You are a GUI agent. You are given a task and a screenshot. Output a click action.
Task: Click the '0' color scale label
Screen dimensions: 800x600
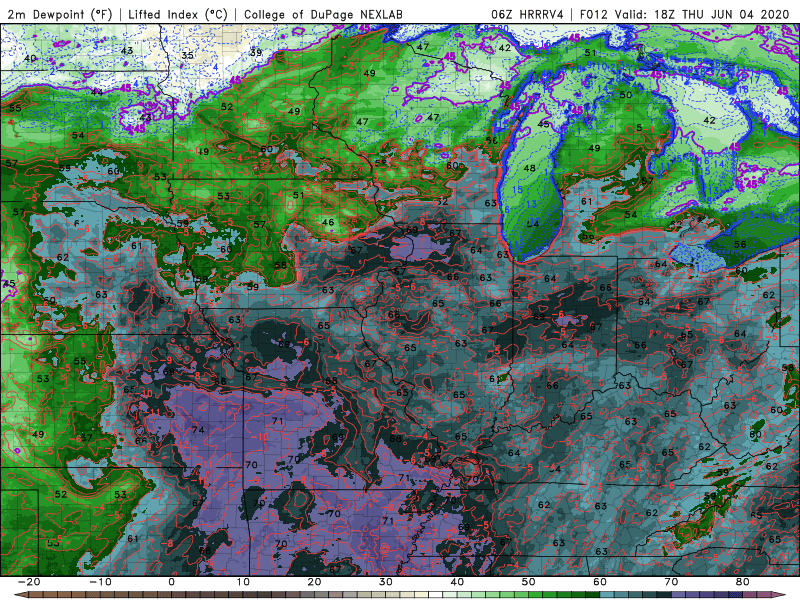click(x=171, y=582)
